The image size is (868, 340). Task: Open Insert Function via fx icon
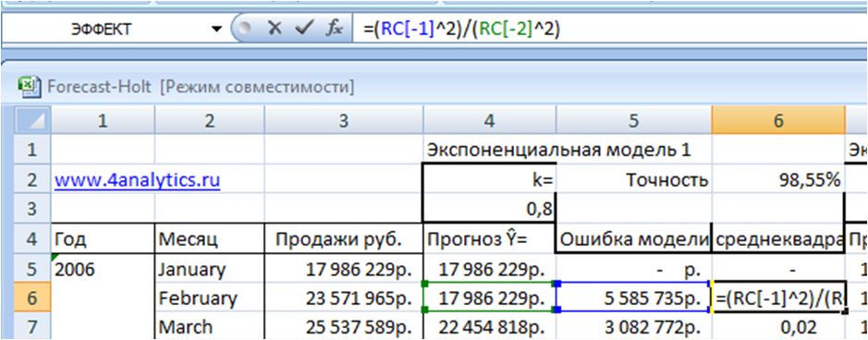tap(334, 29)
